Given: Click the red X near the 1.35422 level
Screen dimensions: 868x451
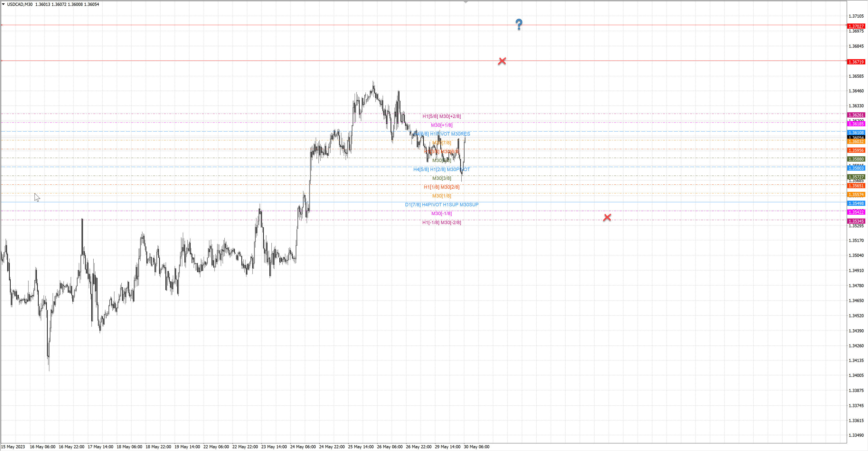Looking at the screenshot, I should pos(607,217).
